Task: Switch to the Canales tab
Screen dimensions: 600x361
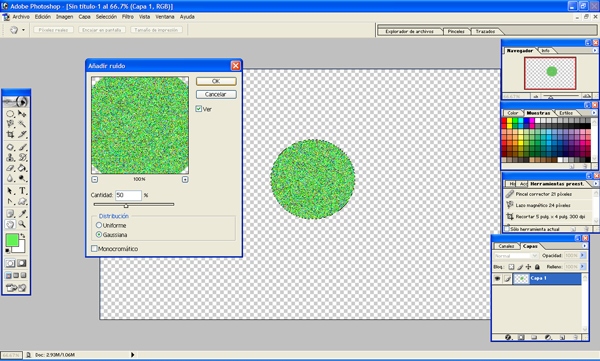Action: coord(506,246)
